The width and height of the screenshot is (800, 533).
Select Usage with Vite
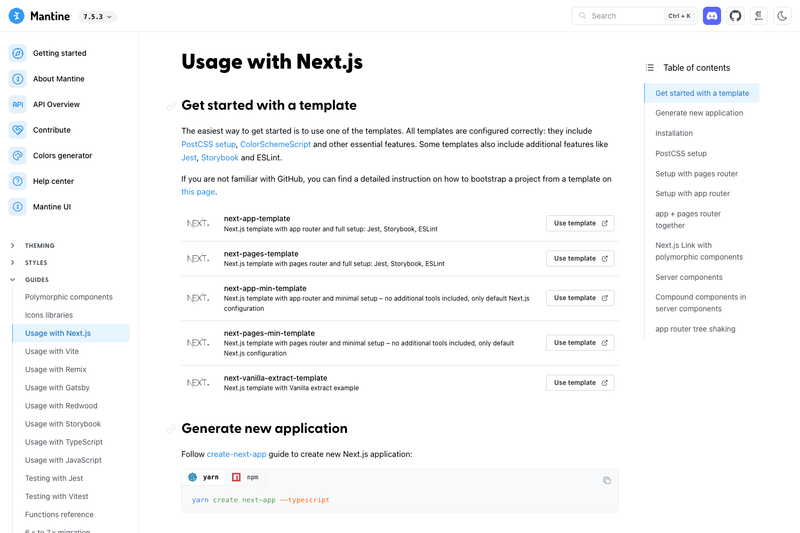(52, 351)
